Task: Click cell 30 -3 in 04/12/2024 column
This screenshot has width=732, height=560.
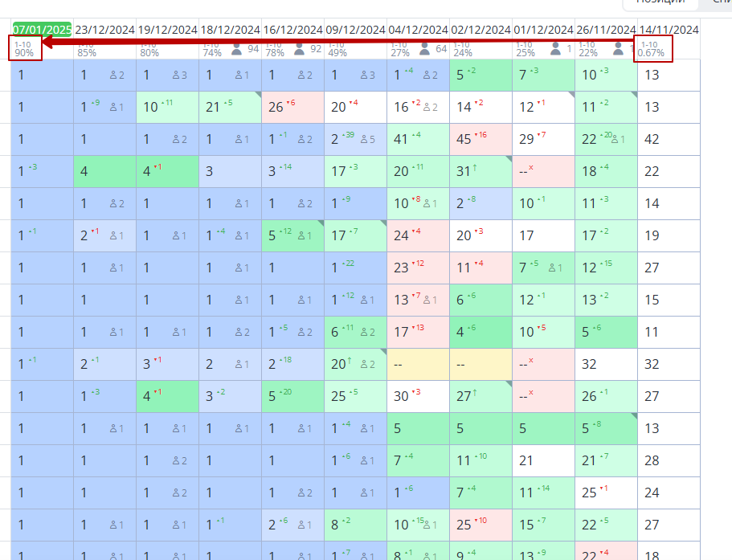Action: tap(418, 396)
